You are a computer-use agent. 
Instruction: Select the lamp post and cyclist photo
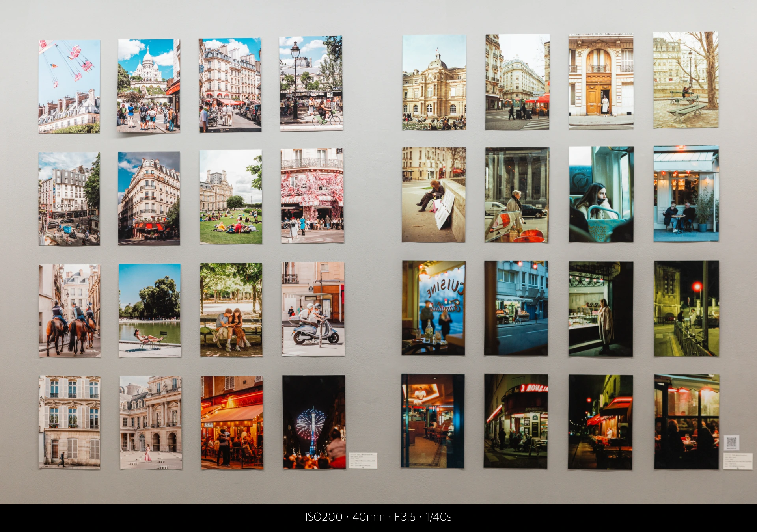[x=311, y=84]
